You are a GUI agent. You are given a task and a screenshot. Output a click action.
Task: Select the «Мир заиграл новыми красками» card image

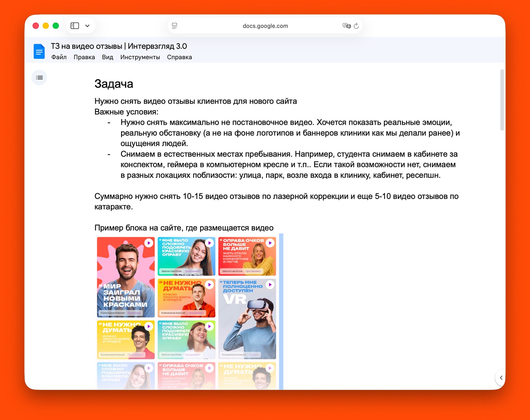(126, 277)
